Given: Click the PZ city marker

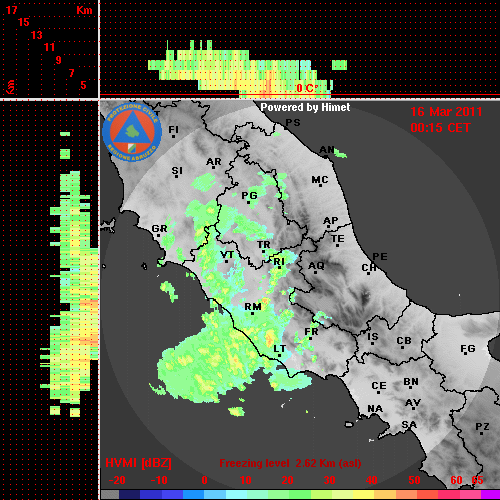Looking at the screenshot, I should [x=482, y=428].
